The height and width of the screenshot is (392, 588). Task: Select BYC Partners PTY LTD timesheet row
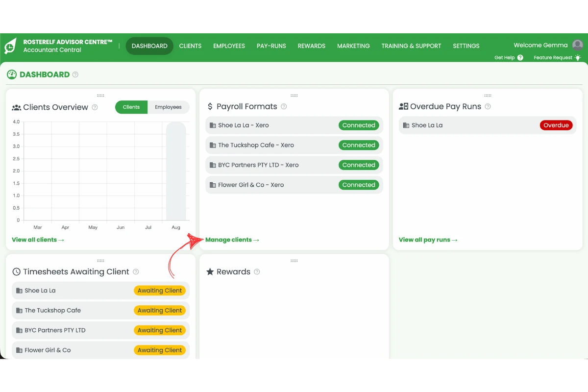click(x=100, y=330)
